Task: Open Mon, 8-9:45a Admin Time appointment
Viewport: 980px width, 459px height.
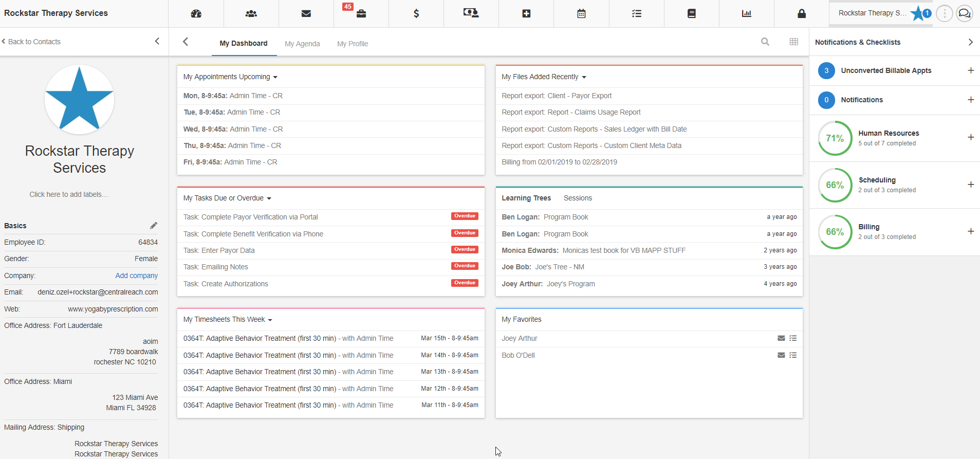Action: (233, 96)
